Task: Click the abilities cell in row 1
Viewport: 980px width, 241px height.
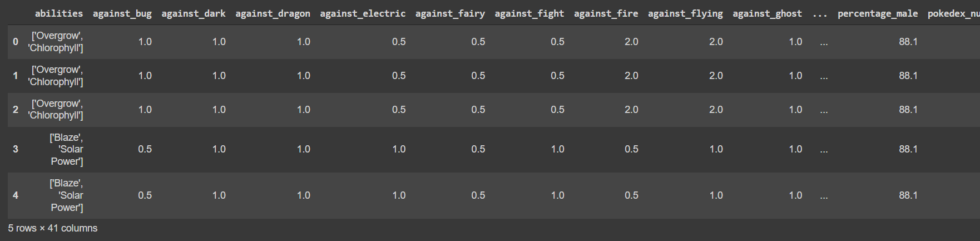Action: point(56,76)
